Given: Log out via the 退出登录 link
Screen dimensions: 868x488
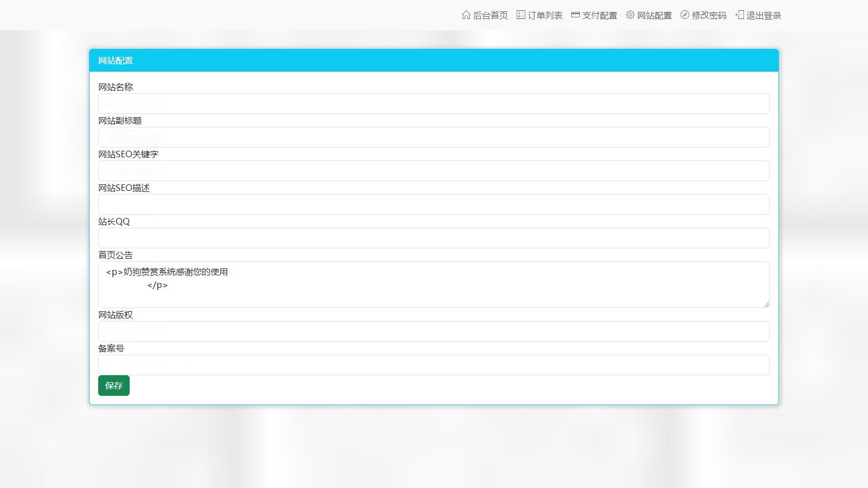Looking at the screenshot, I should click(764, 16).
